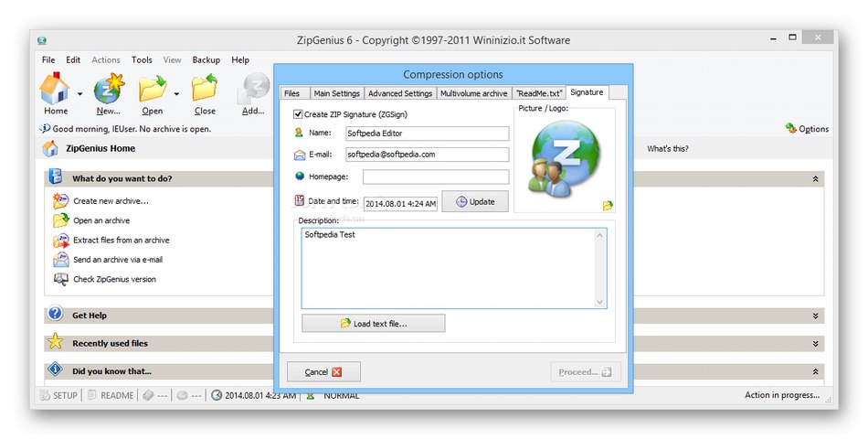
Task: Click the Open an archive link
Action: (101, 220)
